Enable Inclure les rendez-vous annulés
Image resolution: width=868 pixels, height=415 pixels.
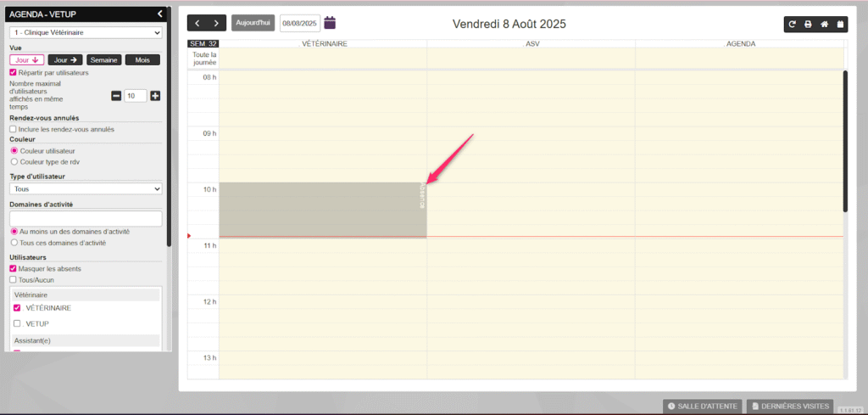point(14,129)
